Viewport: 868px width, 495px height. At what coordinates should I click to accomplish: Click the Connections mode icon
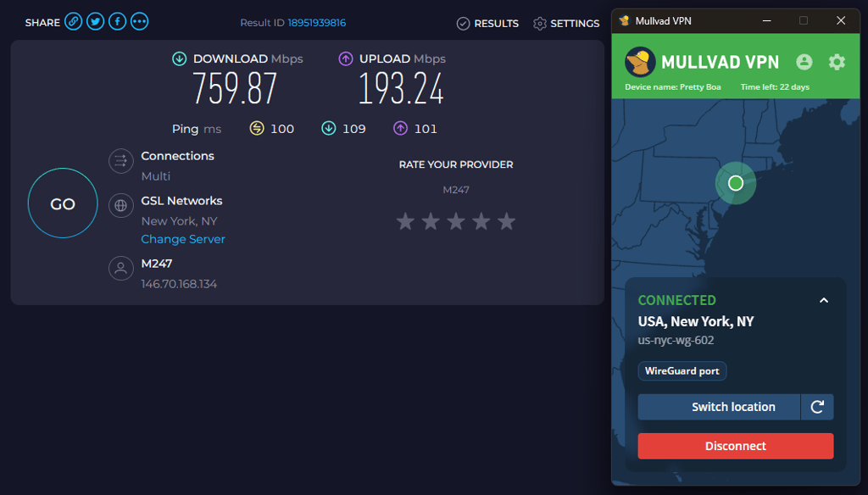[x=120, y=161]
